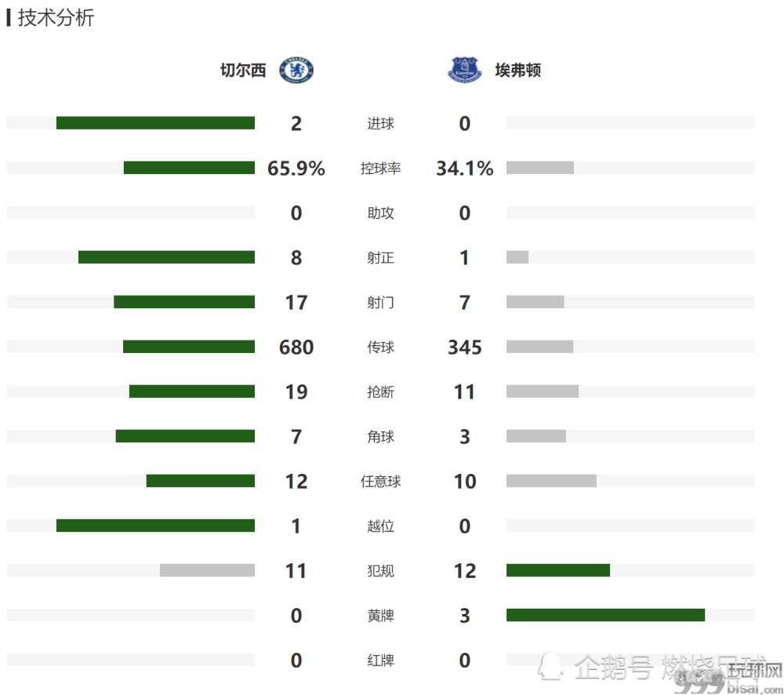784x695 pixels.
Task: Open the 切尔西 team name link
Action: point(243,70)
